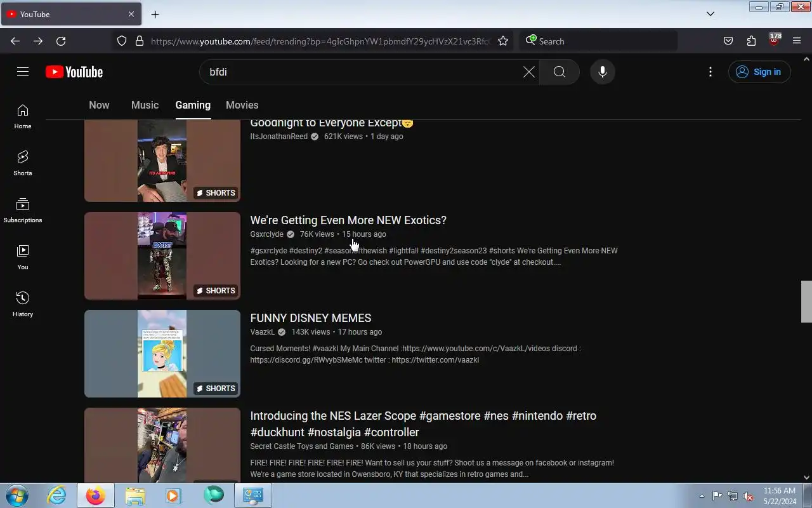Screen dimensions: 812x508
Task: Reload the current page
Action: [61, 41]
